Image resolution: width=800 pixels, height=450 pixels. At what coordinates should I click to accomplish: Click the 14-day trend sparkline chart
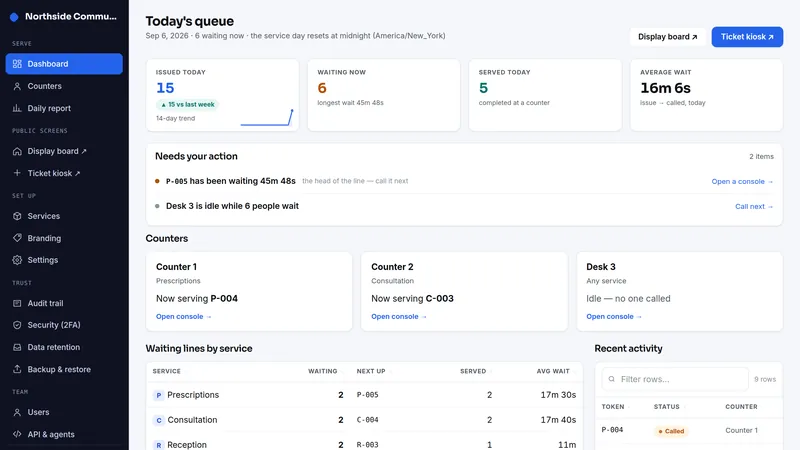click(x=267, y=117)
